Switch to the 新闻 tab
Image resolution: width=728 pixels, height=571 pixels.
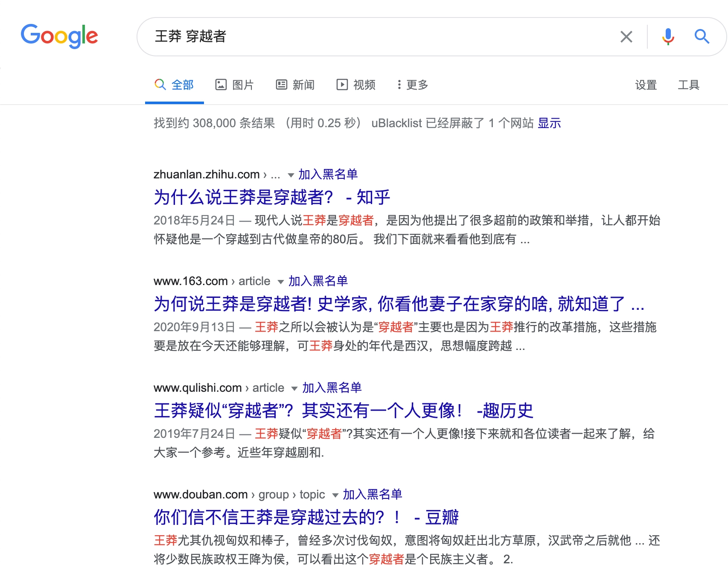295,85
